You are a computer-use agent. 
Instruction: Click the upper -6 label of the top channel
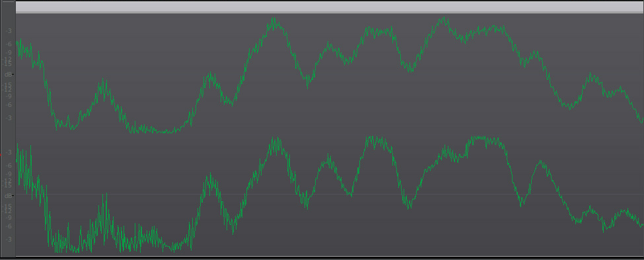pyautogui.click(x=9, y=44)
